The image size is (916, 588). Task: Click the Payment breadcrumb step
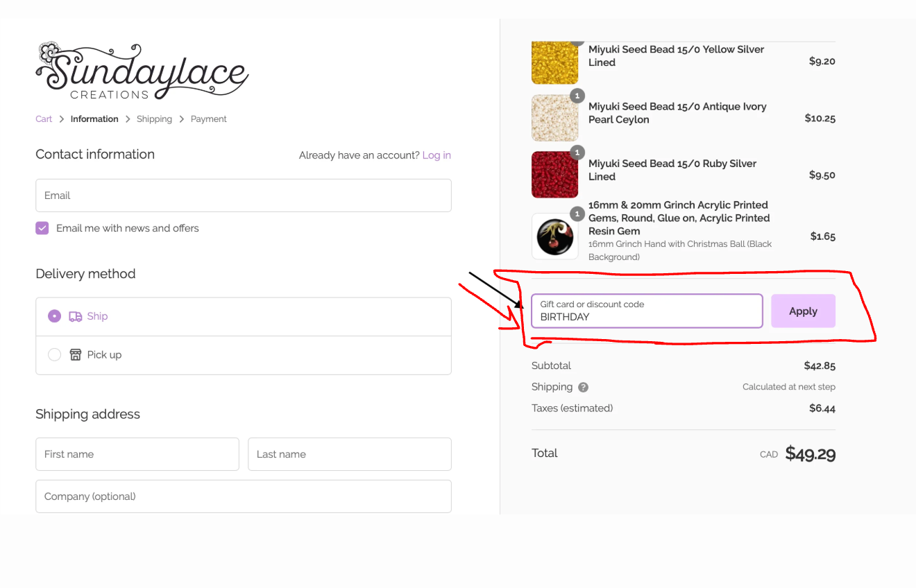pos(209,119)
